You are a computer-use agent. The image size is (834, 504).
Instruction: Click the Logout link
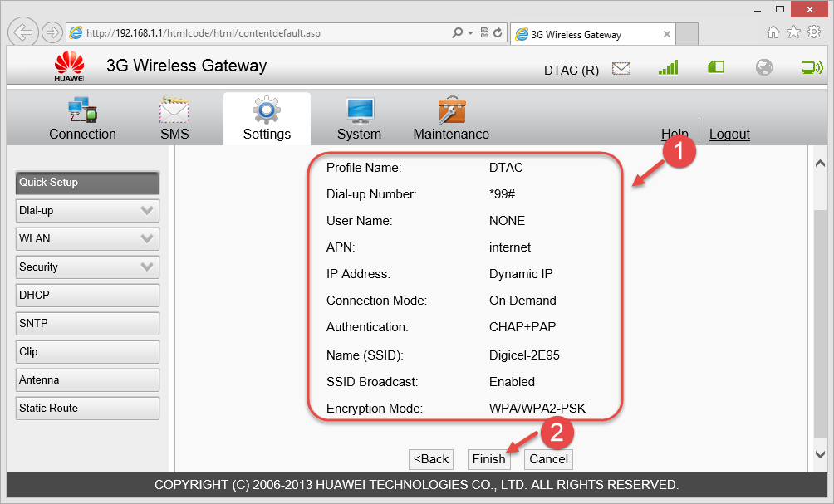tap(729, 134)
